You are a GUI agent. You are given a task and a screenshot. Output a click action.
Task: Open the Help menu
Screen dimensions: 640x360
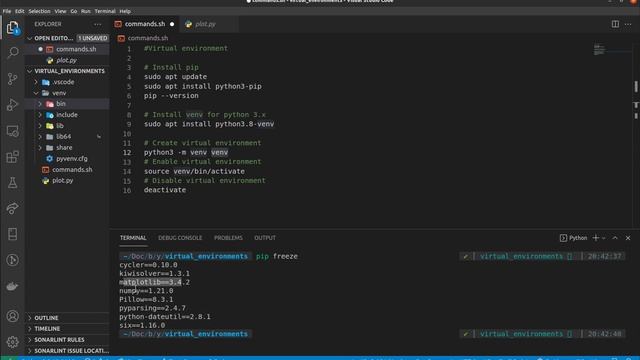125,11
